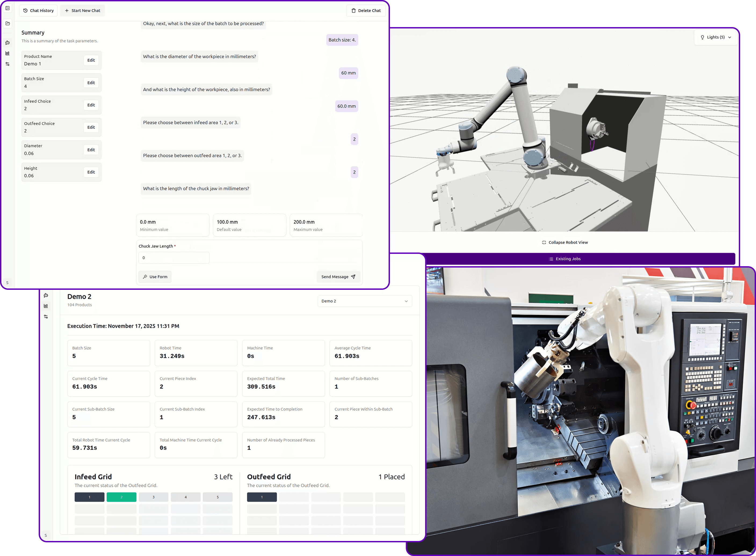
Task: Collapse the robot view
Action: (565, 242)
